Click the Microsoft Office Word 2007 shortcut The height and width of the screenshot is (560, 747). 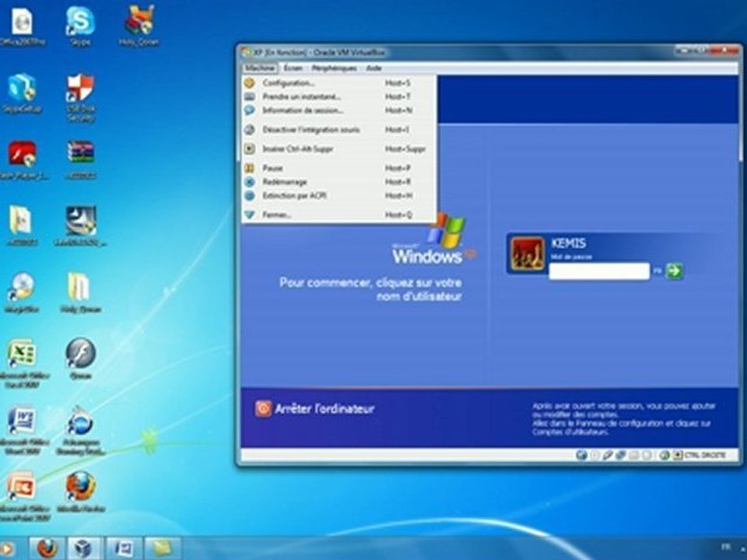pos(22,429)
